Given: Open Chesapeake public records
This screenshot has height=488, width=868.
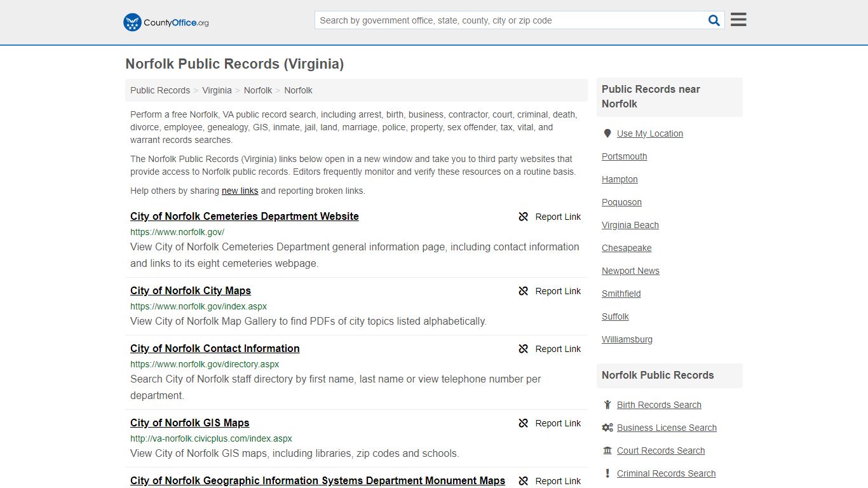Looking at the screenshot, I should 627,248.
